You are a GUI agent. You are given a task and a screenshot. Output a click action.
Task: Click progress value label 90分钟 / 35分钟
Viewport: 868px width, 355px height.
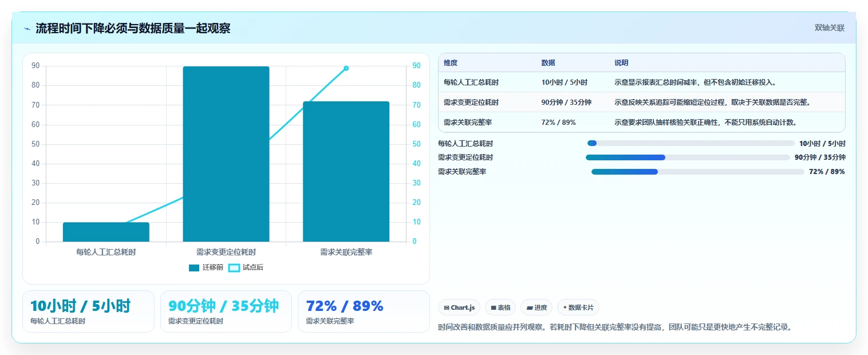[820, 157]
